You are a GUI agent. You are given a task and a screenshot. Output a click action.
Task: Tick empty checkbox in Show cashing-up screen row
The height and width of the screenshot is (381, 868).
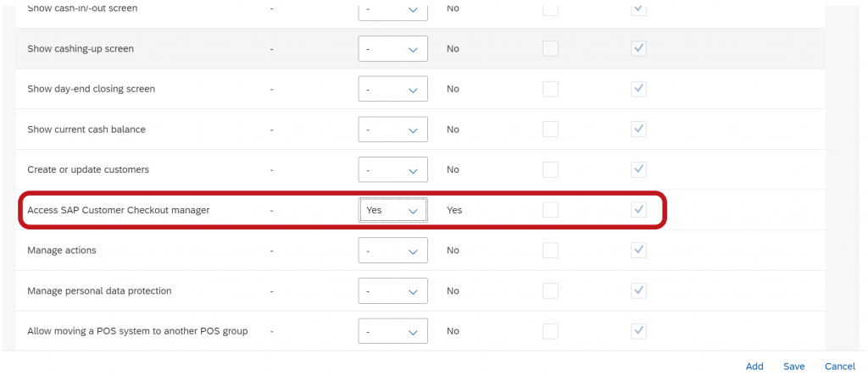click(550, 48)
